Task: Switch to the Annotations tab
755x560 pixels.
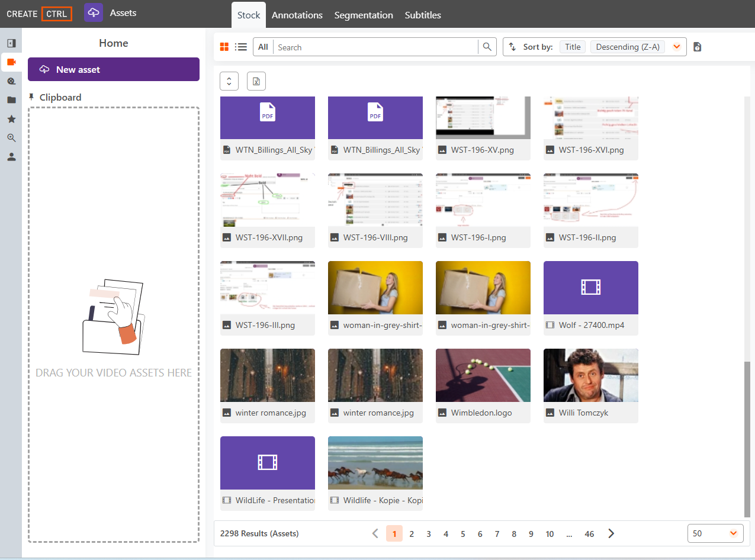Action: pos(297,15)
